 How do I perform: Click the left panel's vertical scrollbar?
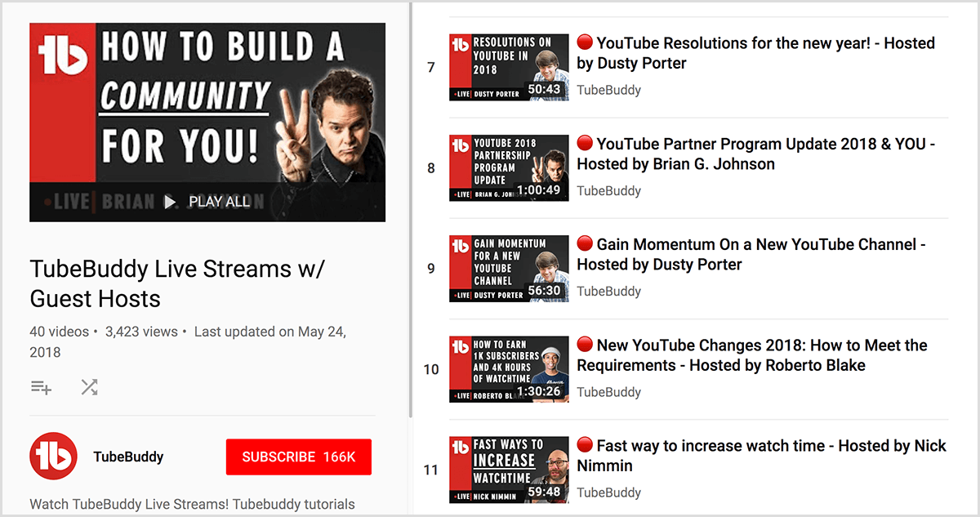pyautogui.click(x=410, y=208)
